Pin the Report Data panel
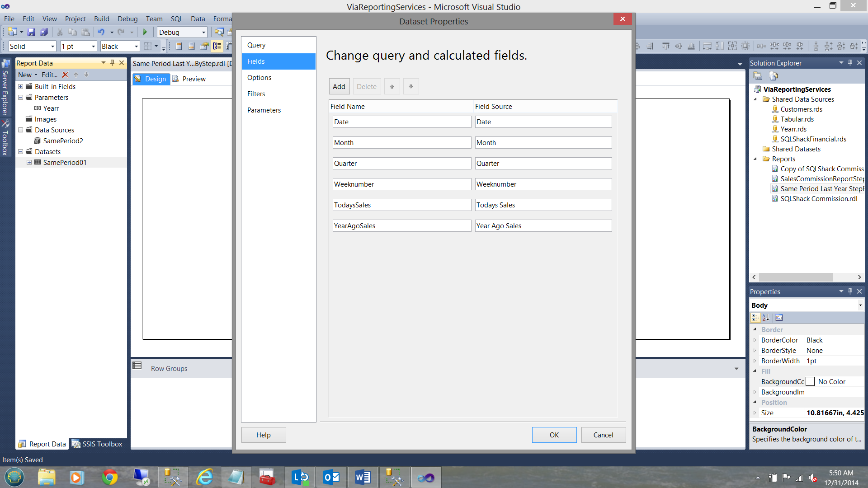Image resolution: width=868 pixels, height=488 pixels. point(112,63)
